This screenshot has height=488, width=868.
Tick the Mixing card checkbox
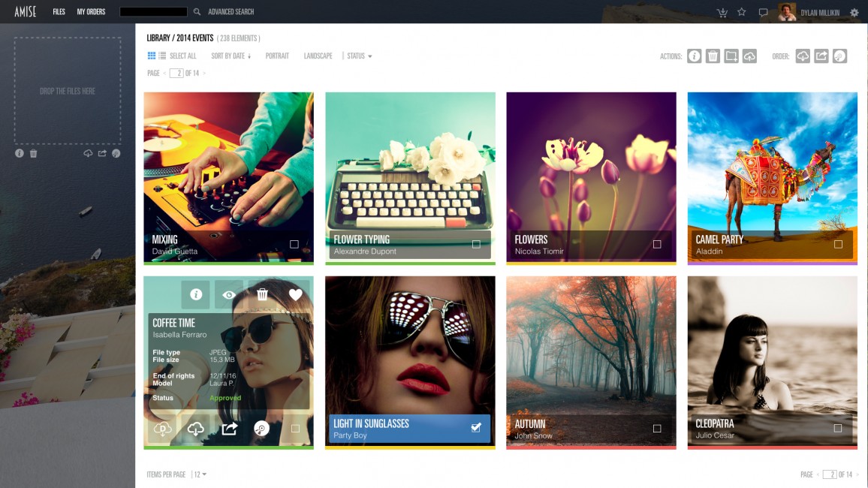[x=294, y=244]
